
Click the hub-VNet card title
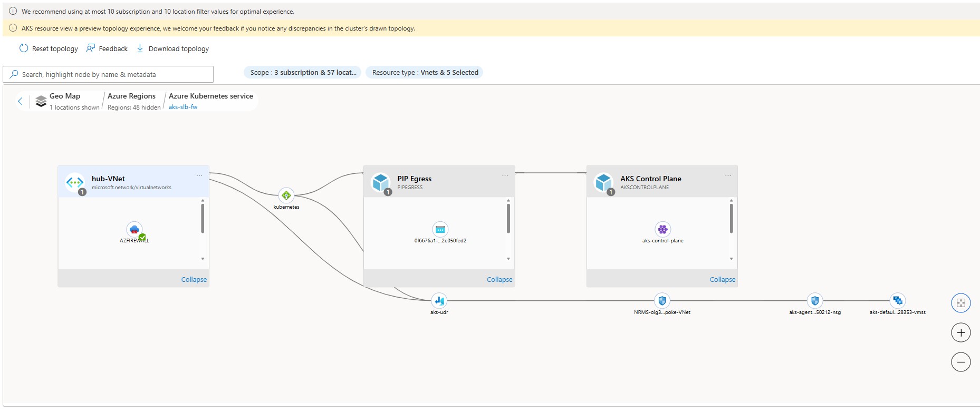[x=108, y=179]
